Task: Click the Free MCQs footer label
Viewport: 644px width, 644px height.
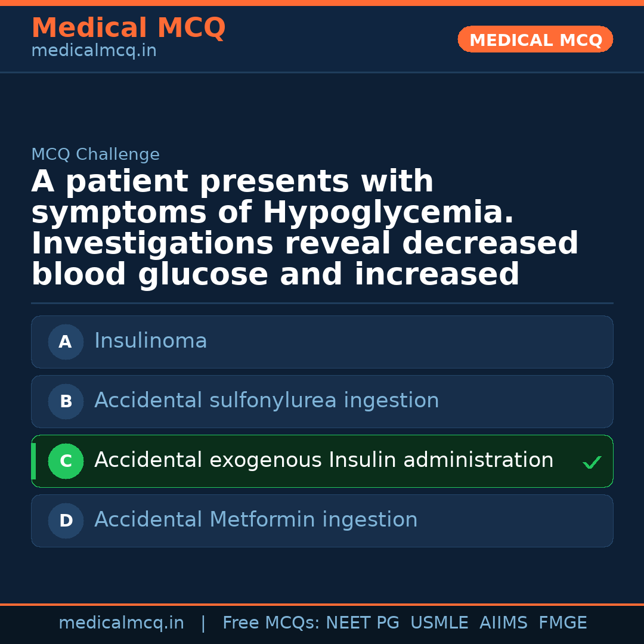Action: [271, 623]
